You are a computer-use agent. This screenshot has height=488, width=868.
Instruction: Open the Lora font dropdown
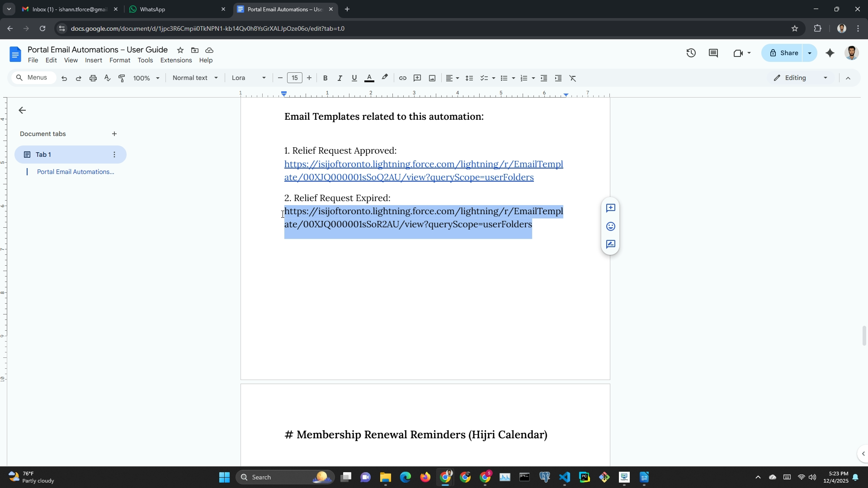coord(249,78)
